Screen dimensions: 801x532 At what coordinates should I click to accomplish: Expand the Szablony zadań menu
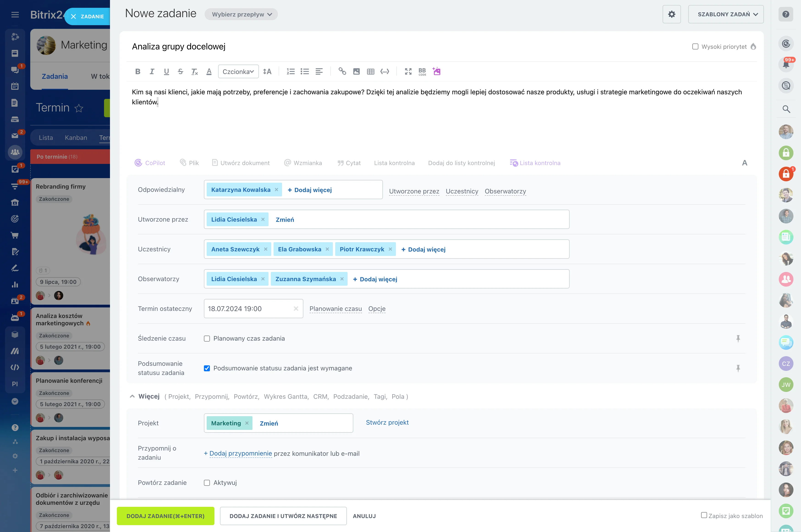(x=726, y=14)
